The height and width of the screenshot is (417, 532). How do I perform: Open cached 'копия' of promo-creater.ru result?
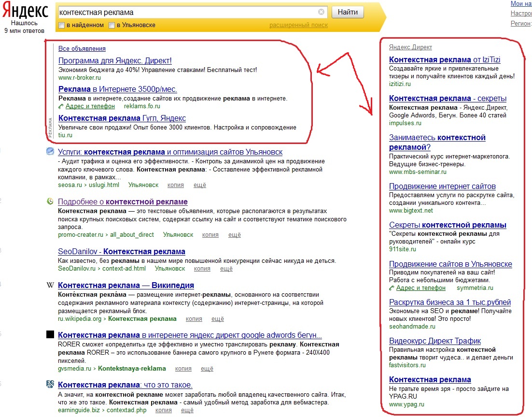tap(210, 235)
